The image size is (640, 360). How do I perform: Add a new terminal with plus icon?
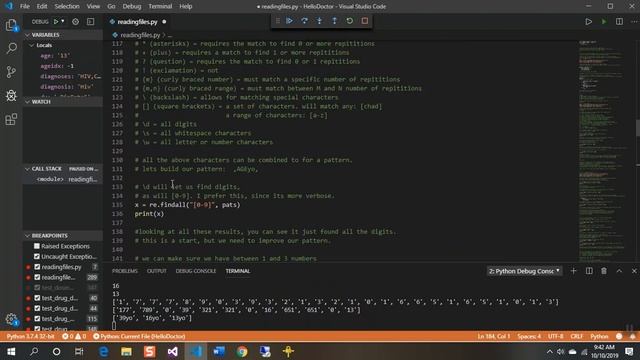pyautogui.click(x=573, y=271)
